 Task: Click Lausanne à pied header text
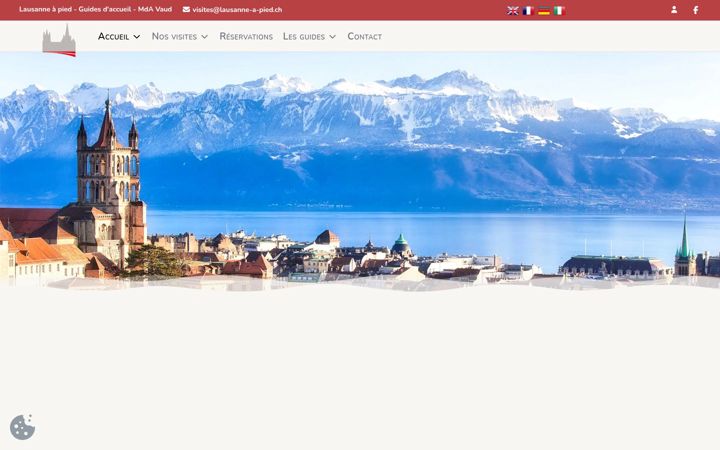tap(96, 9)
